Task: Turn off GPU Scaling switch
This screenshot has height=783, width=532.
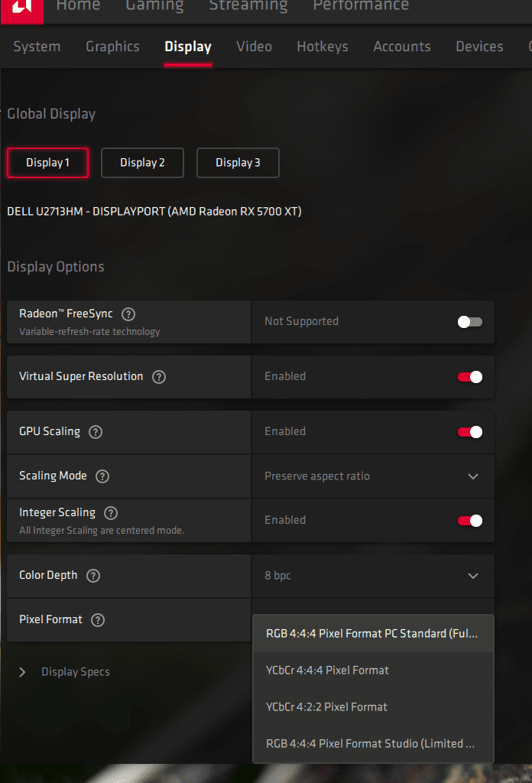Action: point(470,432)
